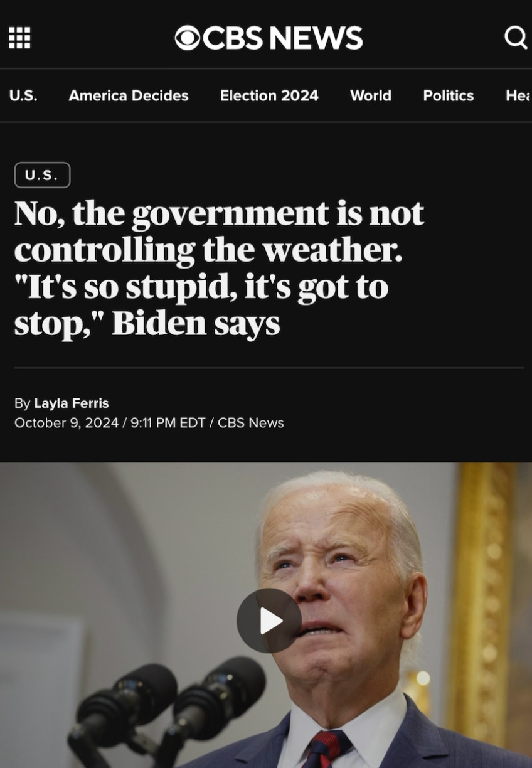
Task: Click the "Biden says" headline text
Action: (x=196, y=323)
